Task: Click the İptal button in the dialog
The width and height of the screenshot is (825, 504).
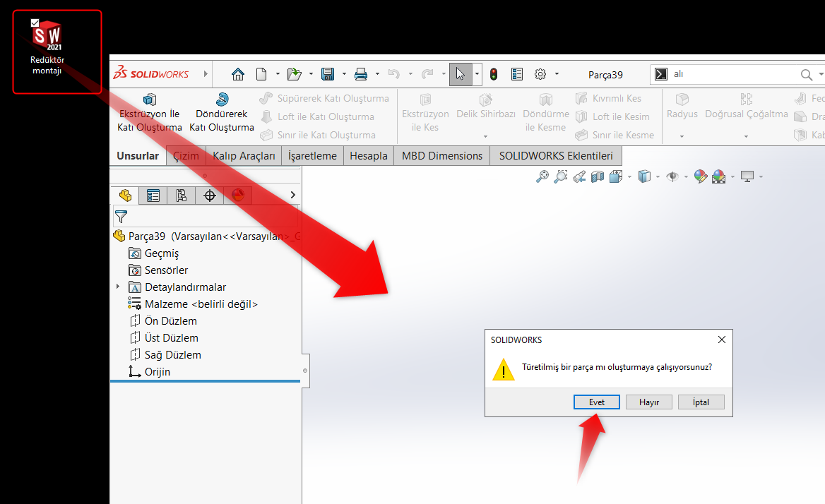Action: click(701, 402)
